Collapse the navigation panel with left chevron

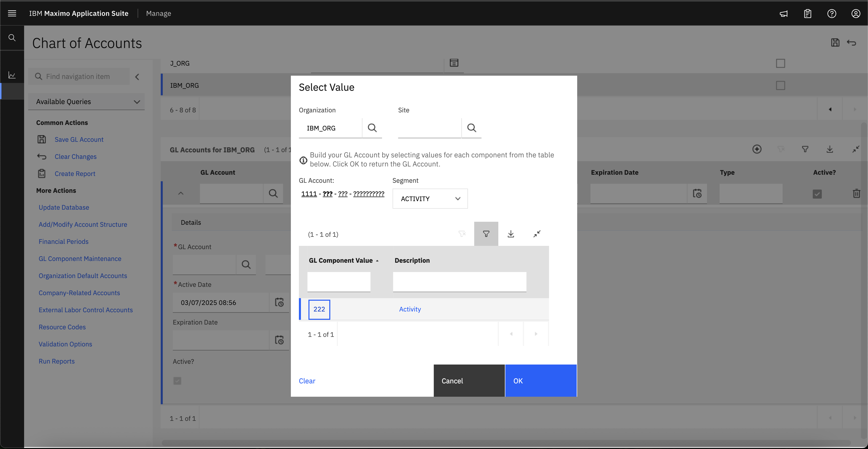point(137,77)
